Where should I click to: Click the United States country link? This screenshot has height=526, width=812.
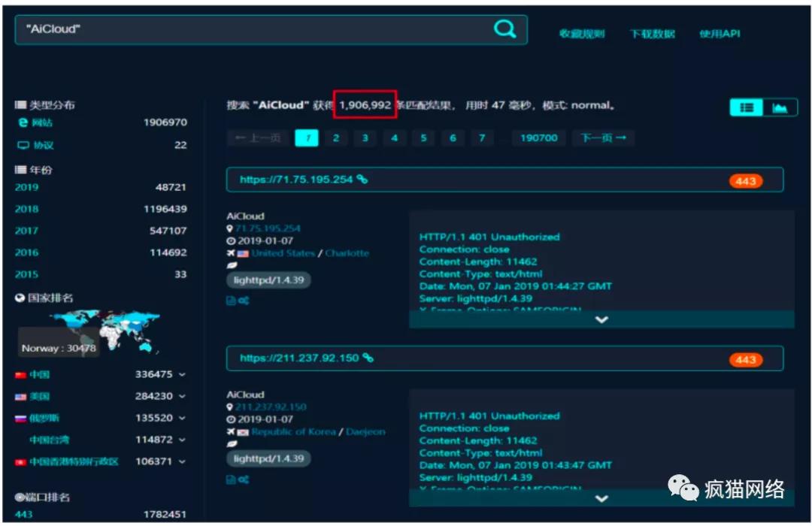coord(283,253)
